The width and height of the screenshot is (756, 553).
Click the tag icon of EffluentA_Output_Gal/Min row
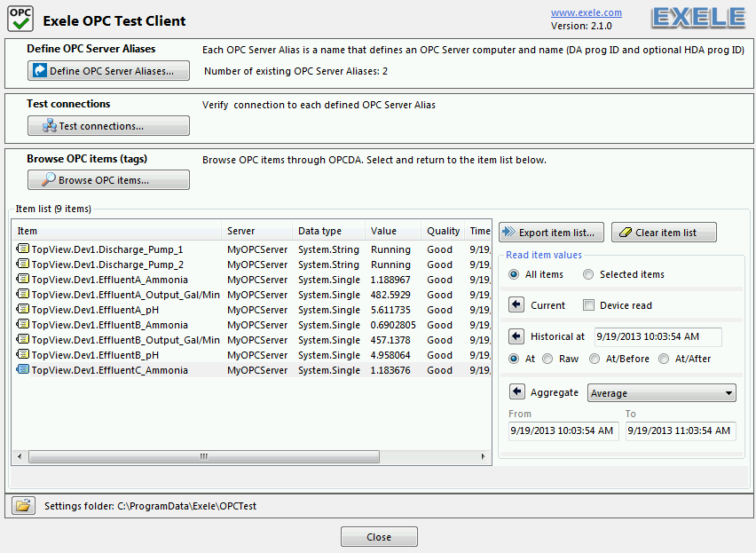[x=23, y=294]
